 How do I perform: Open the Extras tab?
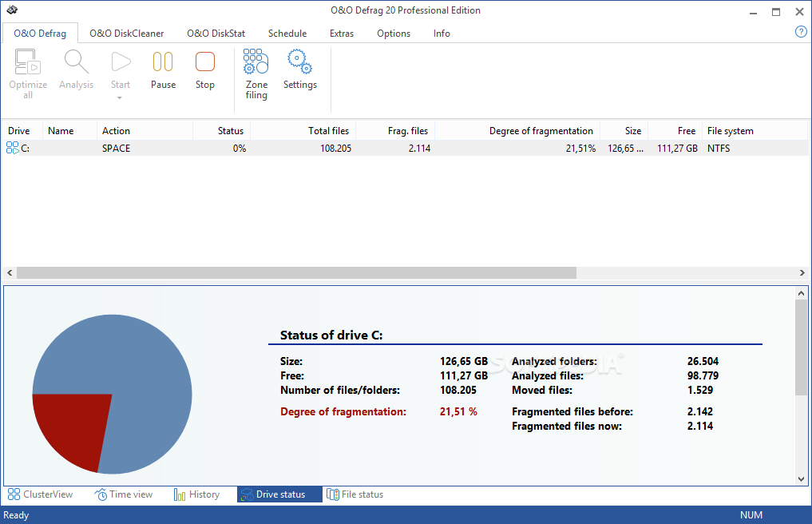[342, 34]
